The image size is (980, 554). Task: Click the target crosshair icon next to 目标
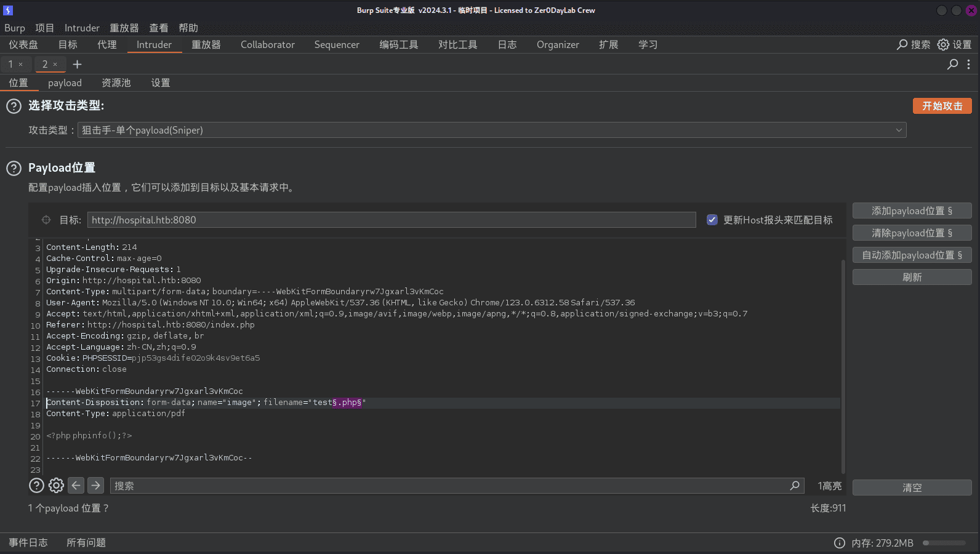pyautogui.click(x=46, y=220)
